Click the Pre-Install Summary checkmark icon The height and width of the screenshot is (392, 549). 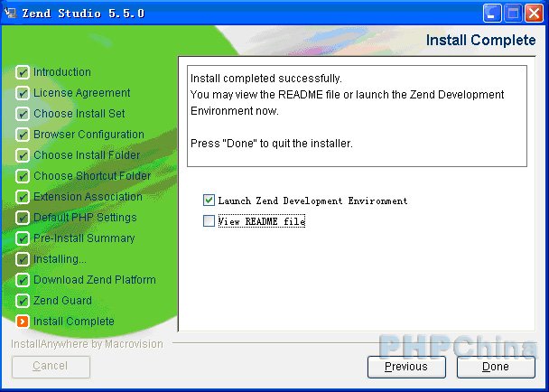click(x=23, y=238)
